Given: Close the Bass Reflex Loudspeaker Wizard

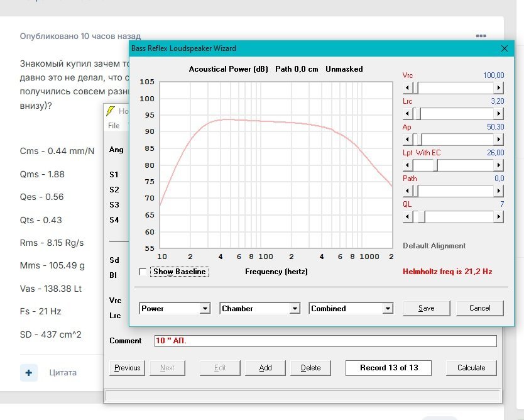Looking at the screenshot, I should pos(505,48).
